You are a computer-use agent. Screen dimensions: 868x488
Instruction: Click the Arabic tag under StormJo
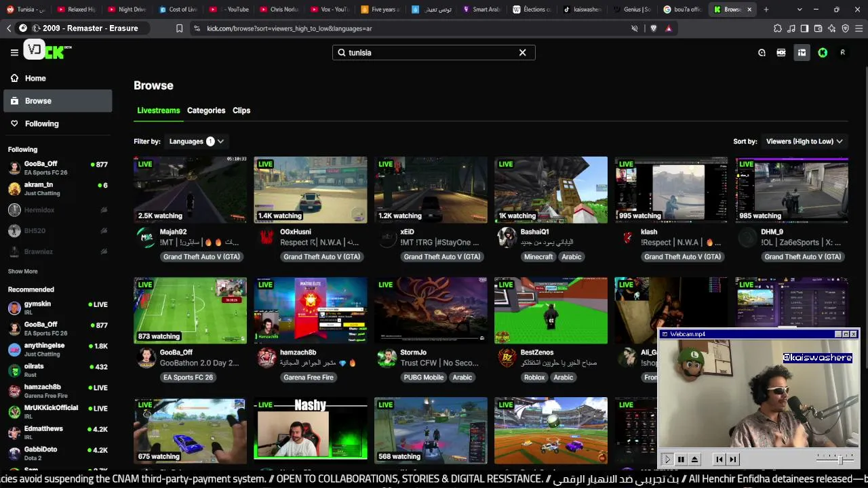[462, 378]
